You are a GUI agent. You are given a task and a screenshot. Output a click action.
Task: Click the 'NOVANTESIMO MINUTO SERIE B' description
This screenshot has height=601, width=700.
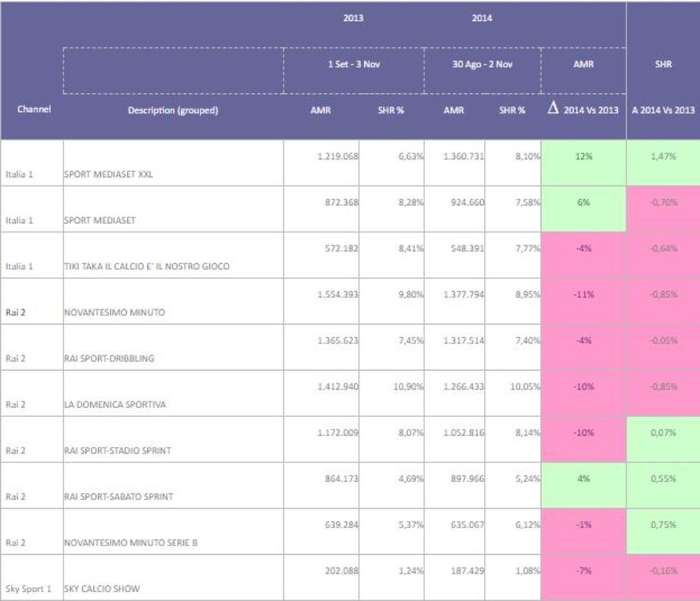coord(131,543)
